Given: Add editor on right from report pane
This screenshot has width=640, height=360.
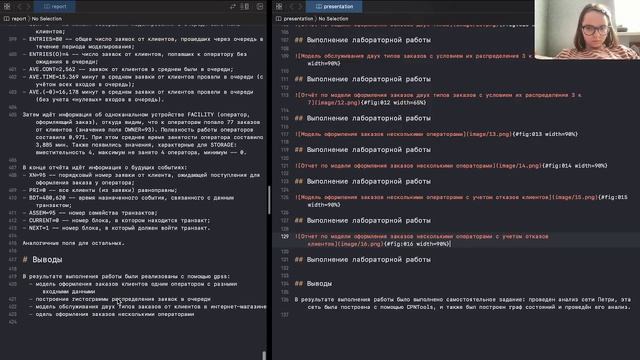Looking at the screenshot, I should [260, 6].
